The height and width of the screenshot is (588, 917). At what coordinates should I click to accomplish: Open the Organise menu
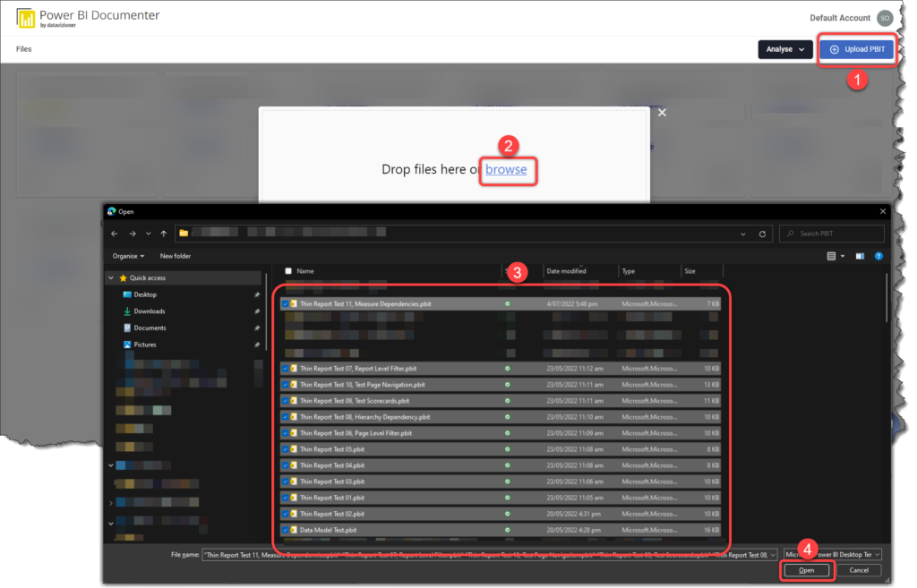(x=128, y=256)
